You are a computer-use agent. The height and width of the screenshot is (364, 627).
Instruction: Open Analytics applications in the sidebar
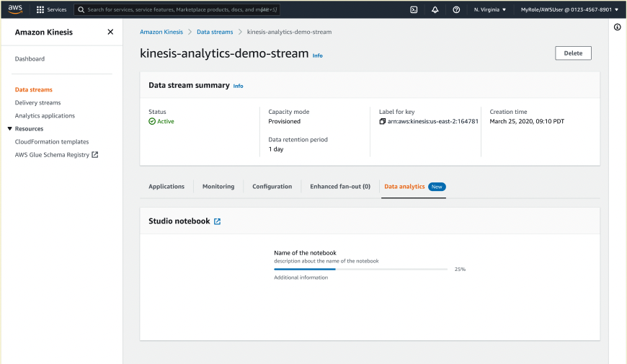45,115
